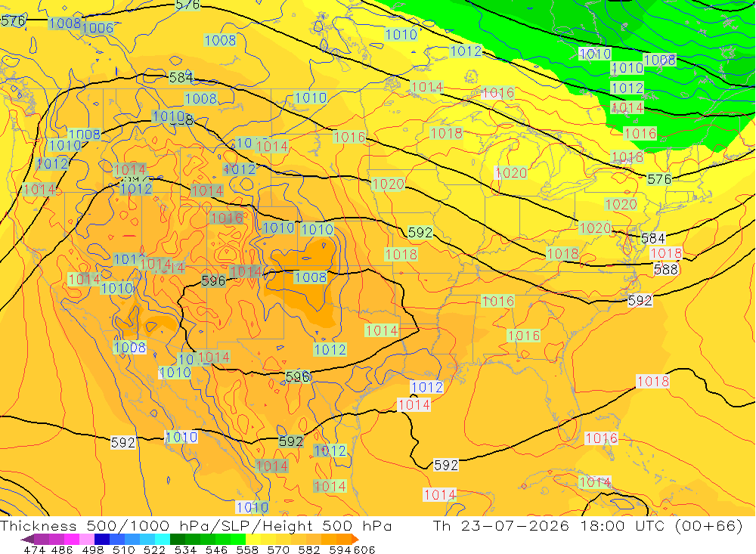The image size is (756, 554).
Task: Click the forecast date 'Th 23-07-2026 18:00 UTC (00+66)'
Action: 587,525
